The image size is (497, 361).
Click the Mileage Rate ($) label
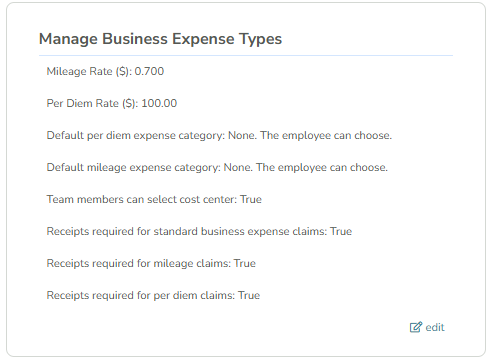(89, 71)
